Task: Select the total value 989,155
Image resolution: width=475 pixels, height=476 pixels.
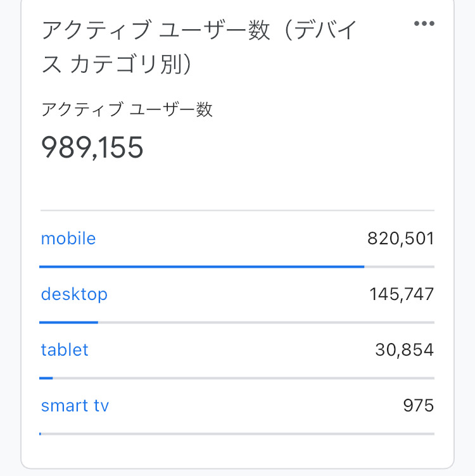Action: click(92, 147)
